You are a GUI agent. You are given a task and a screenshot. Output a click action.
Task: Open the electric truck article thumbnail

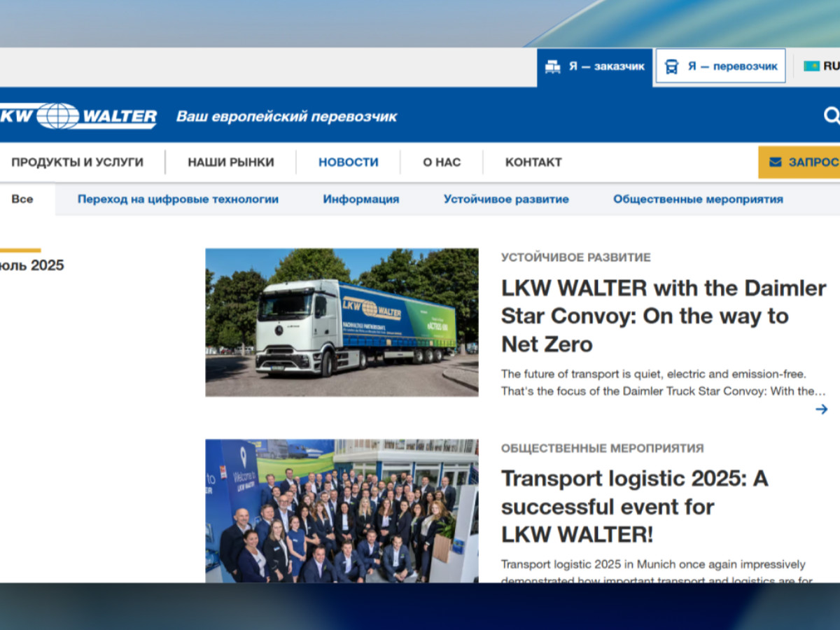point(342,323)
